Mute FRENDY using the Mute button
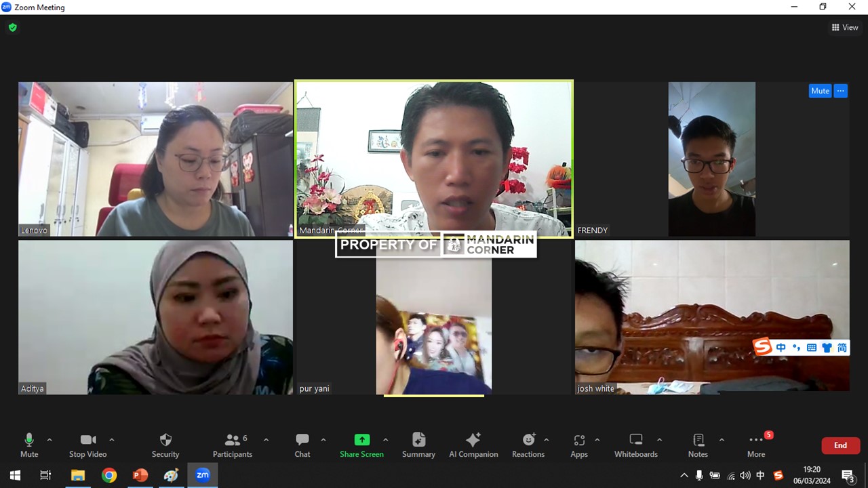This screenshot has width=868, height=488. (x=820, y=91)
